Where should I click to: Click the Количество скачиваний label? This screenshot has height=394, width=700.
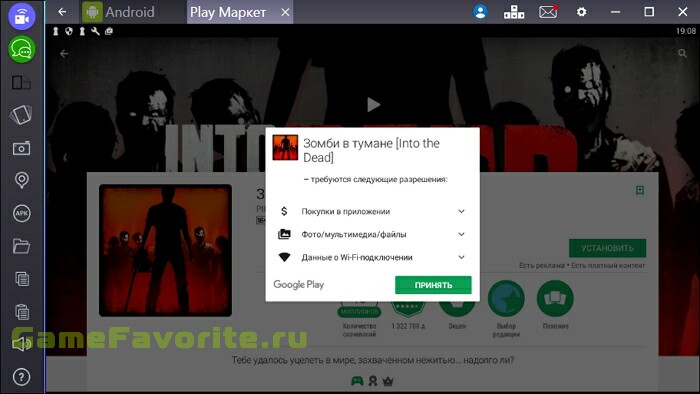pyautogui.click(x=359, y=330)
